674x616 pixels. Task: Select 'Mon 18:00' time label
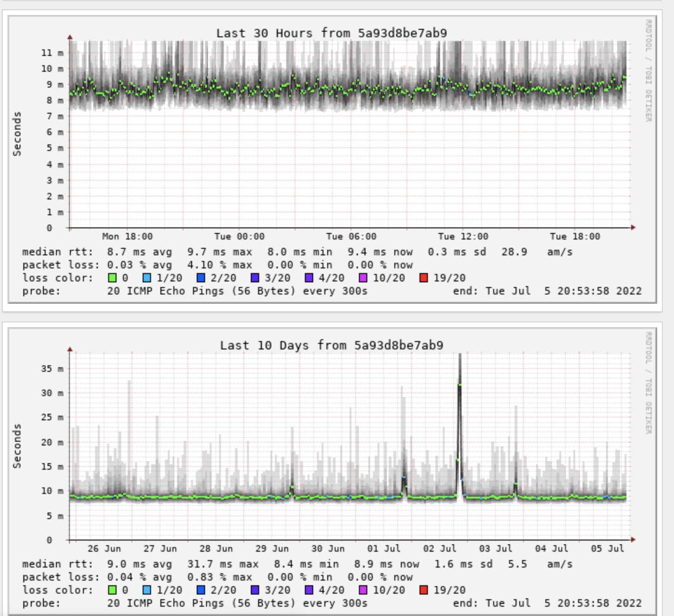127,236
